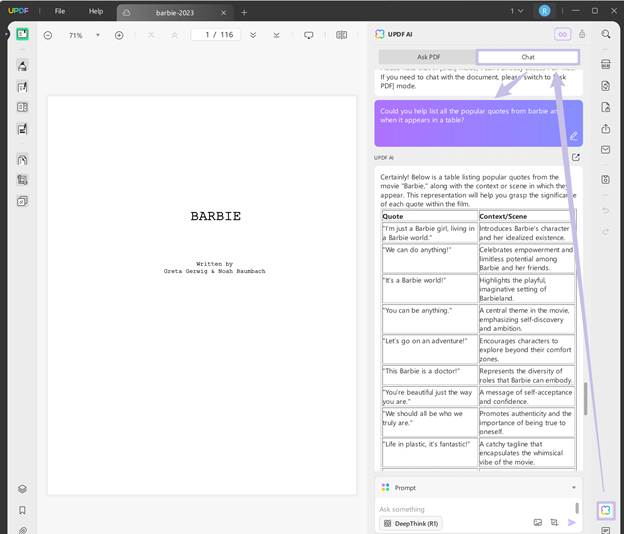Click the send message arrow

click(x=572, y=522)
